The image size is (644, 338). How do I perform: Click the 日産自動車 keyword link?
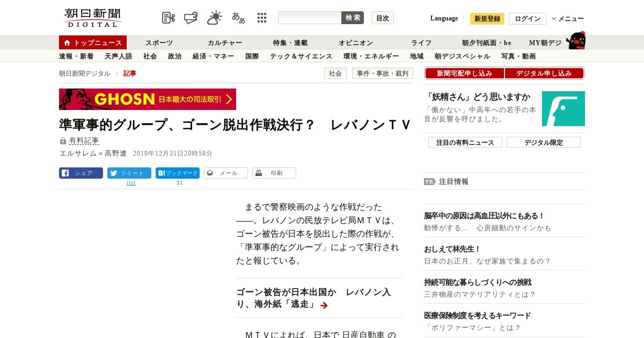pos(364,334)
